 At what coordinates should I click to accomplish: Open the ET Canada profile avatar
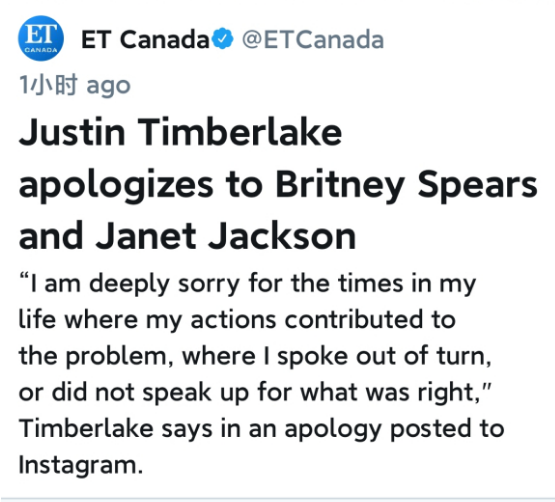pos(41,38)
